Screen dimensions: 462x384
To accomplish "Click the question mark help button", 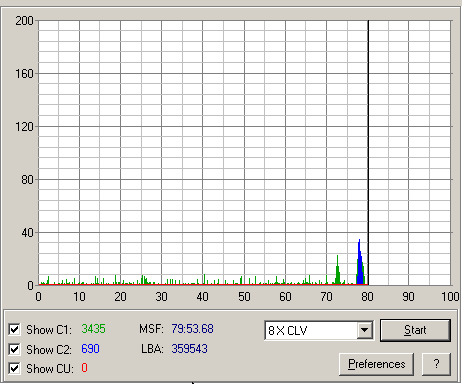I will (436, 364).
